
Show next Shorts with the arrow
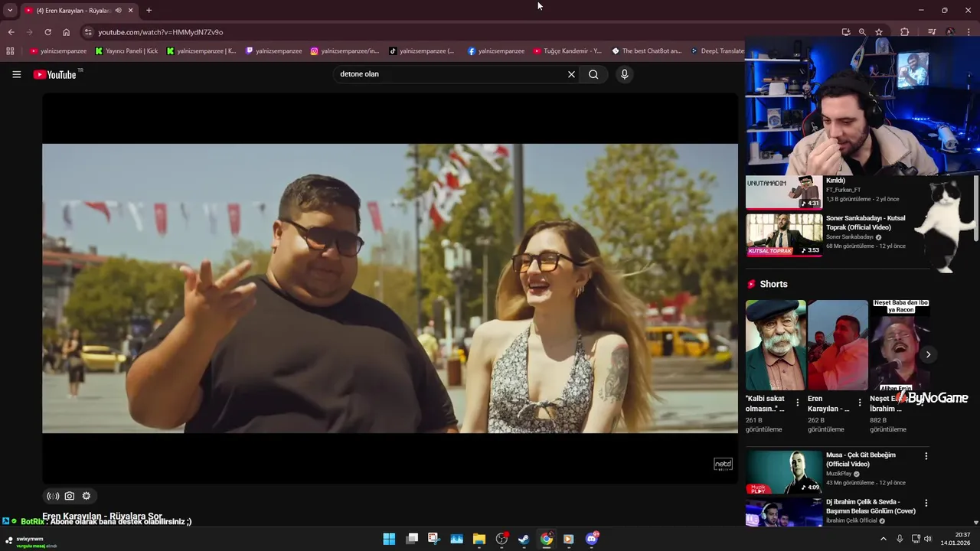tap(928, 354)
